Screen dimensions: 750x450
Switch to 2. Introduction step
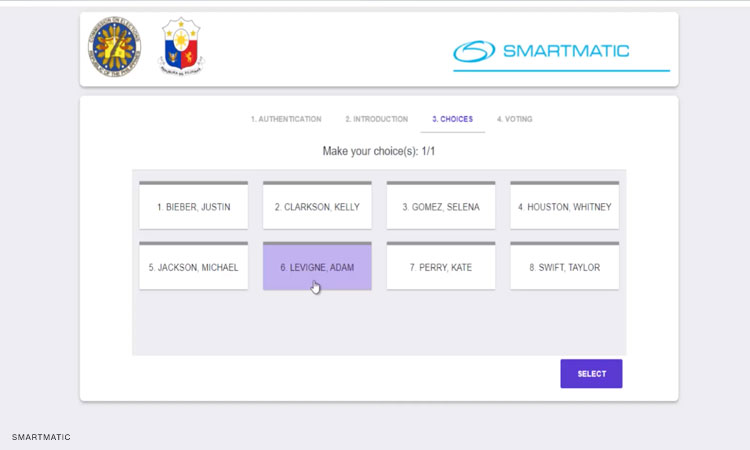tap(377, 119)
